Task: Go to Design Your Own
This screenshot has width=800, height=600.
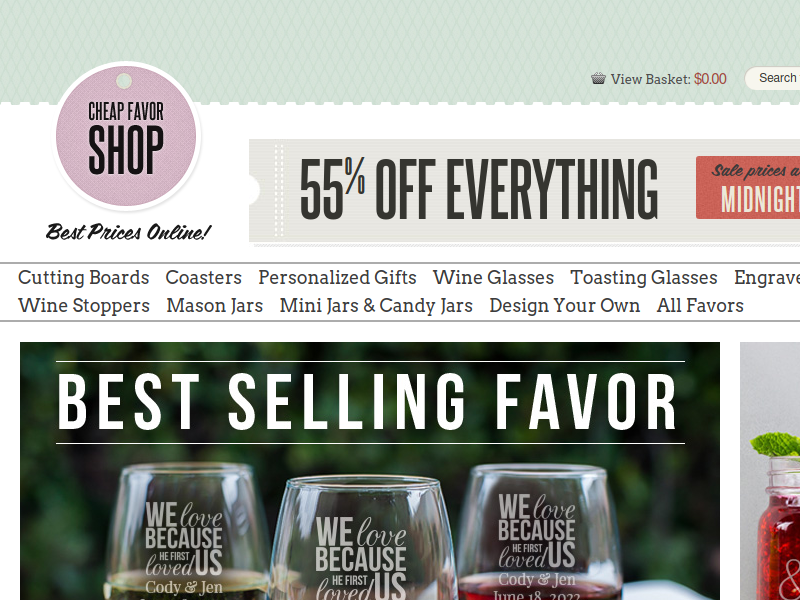Action: [564, 306]
